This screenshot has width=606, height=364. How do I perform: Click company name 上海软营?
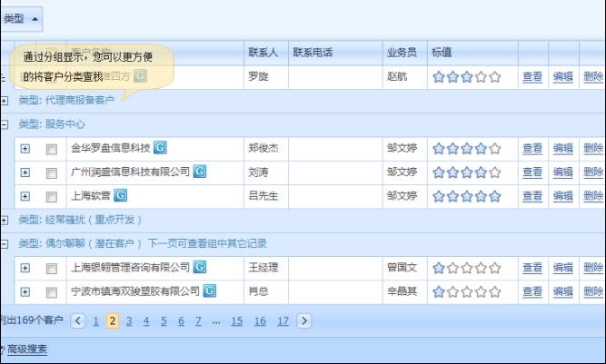pyautogui.click(x=91, y=196)
